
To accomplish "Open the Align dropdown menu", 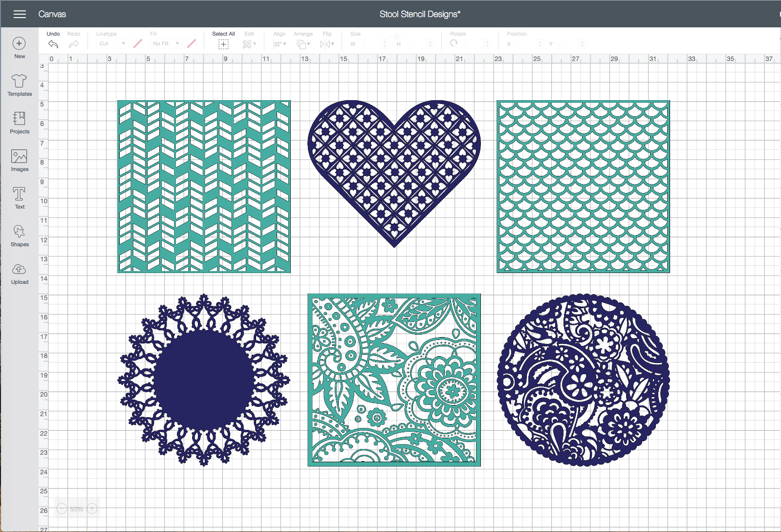I will point(280,44).
